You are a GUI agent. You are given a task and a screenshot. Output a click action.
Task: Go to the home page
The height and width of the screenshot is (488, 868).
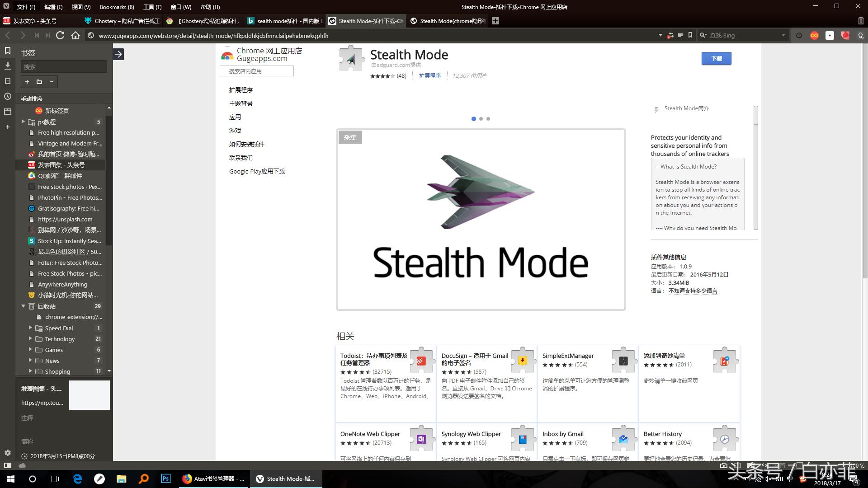click(75, 35)
